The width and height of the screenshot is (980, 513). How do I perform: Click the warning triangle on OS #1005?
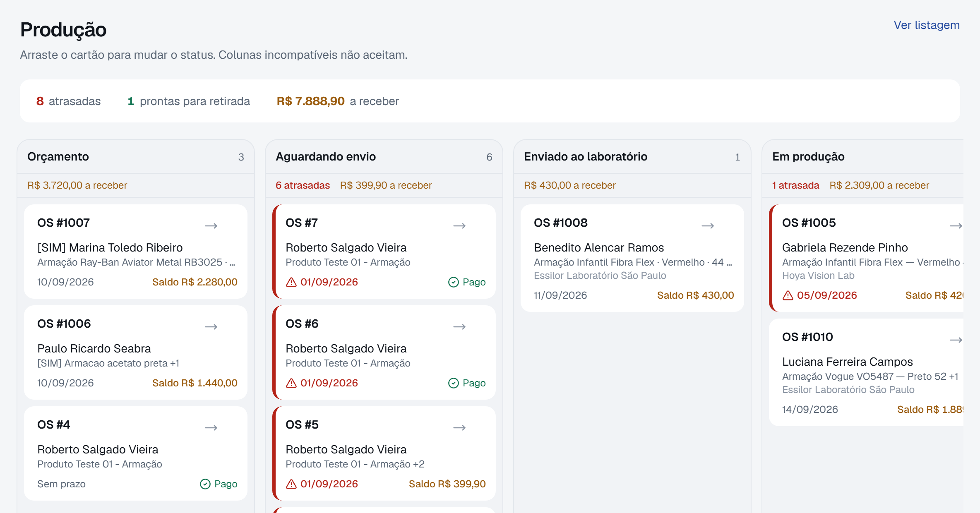pos(788,295)
